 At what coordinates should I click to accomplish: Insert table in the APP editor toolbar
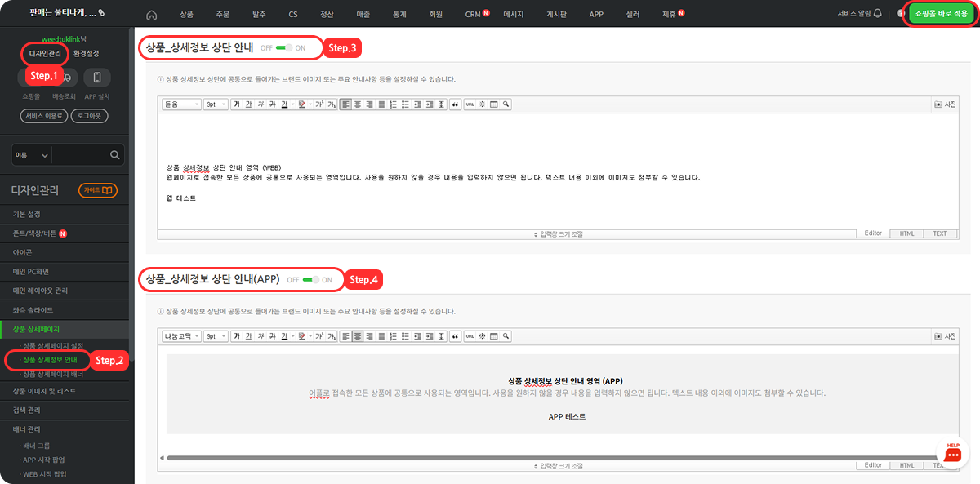[x=493, y=335]
